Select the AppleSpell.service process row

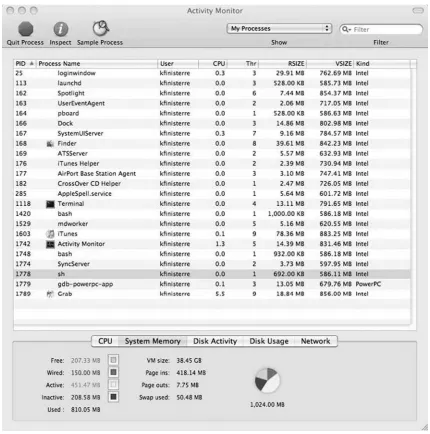[212, 194]
